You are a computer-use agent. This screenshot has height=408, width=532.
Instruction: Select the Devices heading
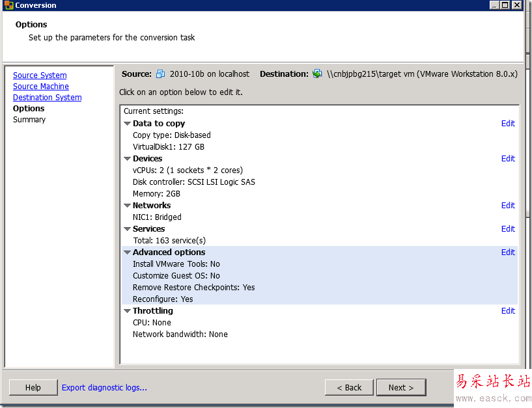pyautogui.click(x=148, y=159)
